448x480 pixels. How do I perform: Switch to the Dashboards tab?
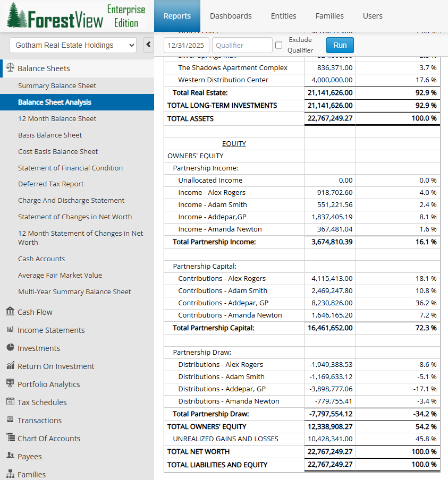[231, 16]
